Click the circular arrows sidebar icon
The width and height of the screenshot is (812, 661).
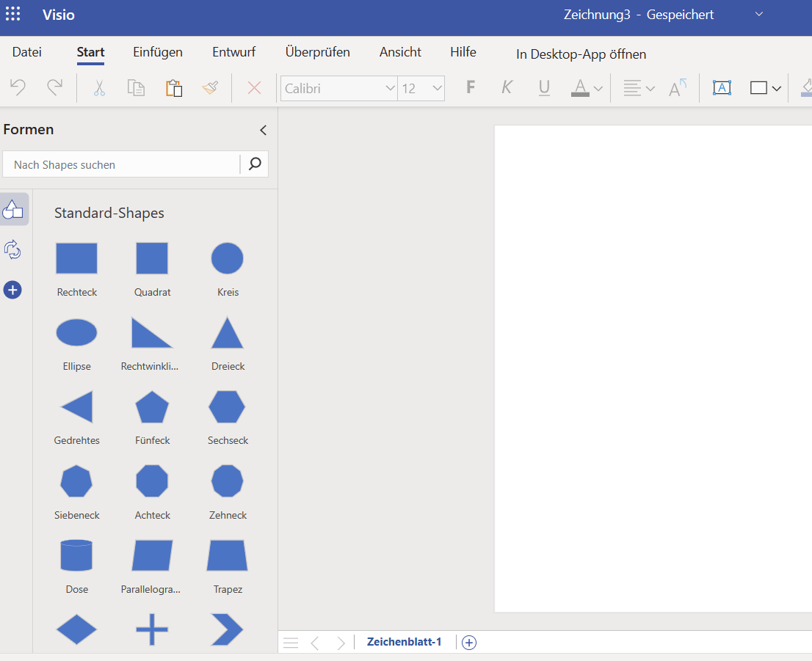12,249
